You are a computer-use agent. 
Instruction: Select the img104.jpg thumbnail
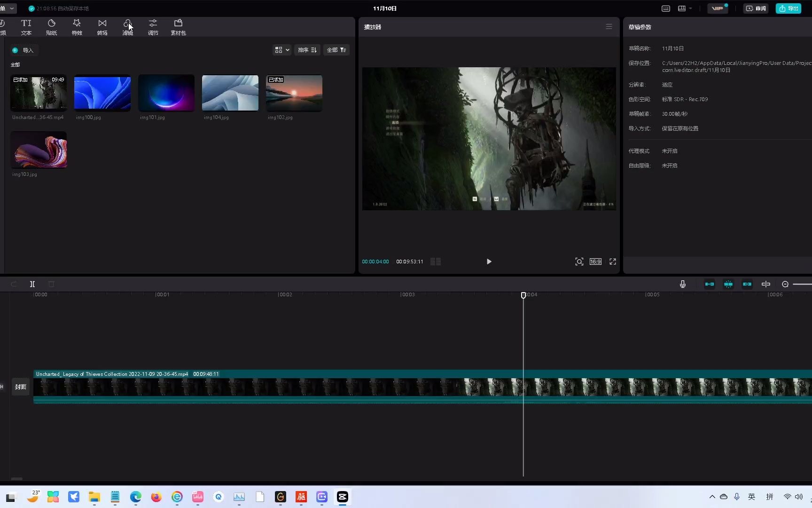point(230,93)
